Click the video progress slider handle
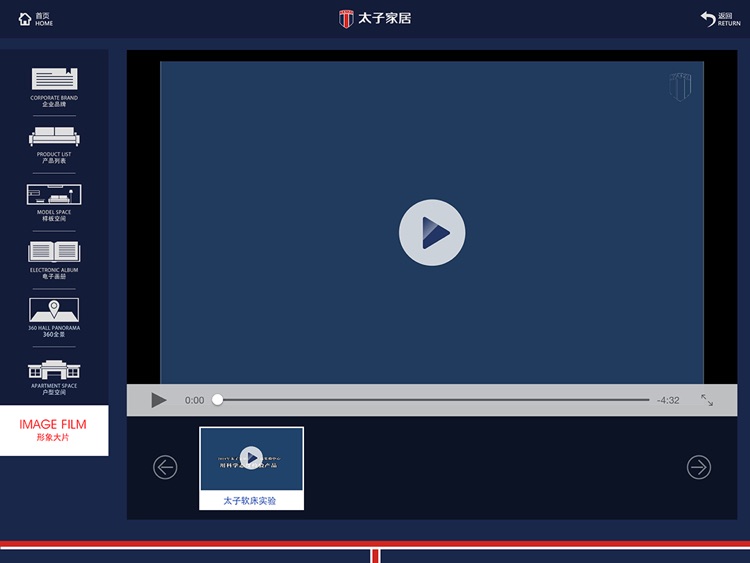Screen dimensions: 750x563 (x=218, y=399)
